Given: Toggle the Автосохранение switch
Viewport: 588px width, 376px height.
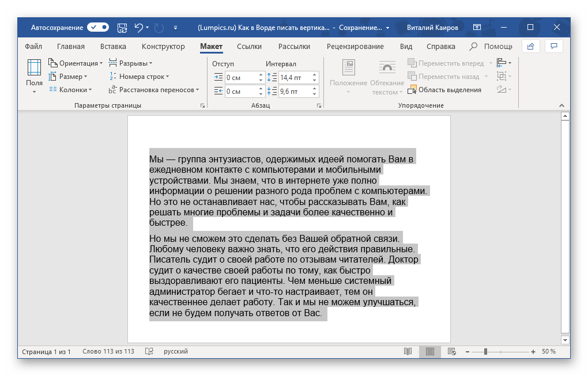Looking at the screenshot, I should coord(98,27).
